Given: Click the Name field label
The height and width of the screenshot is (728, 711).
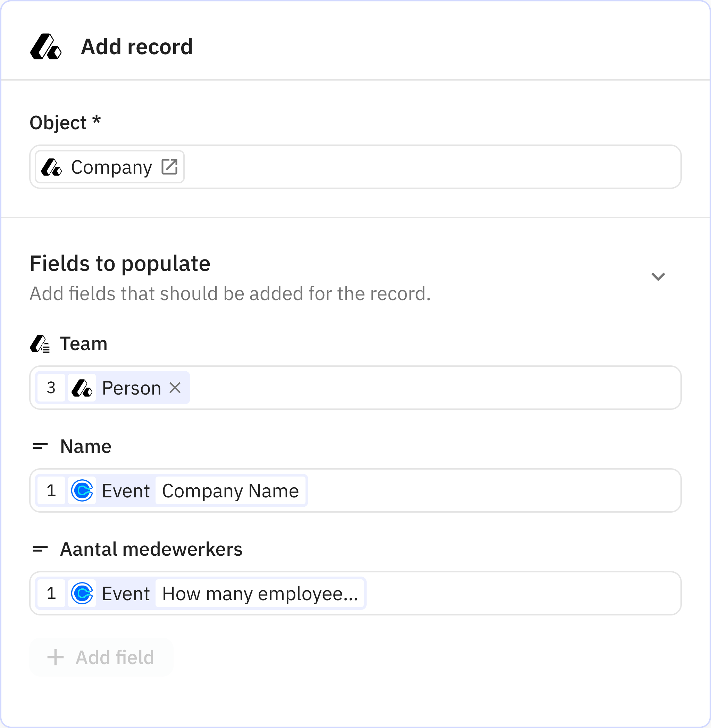Looking at the screenshot, I should pos(86,446).
